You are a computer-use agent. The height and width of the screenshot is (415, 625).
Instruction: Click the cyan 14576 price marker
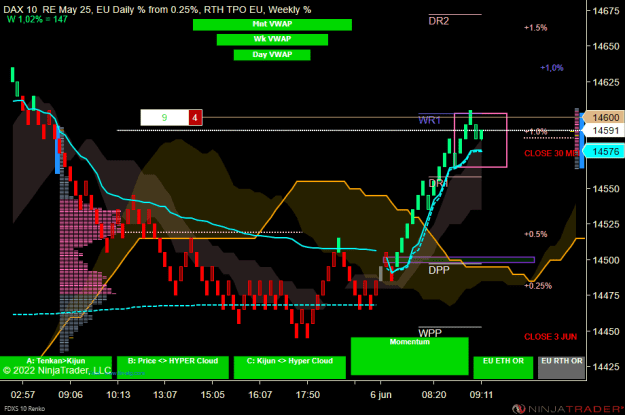click(x=604, y=151)
